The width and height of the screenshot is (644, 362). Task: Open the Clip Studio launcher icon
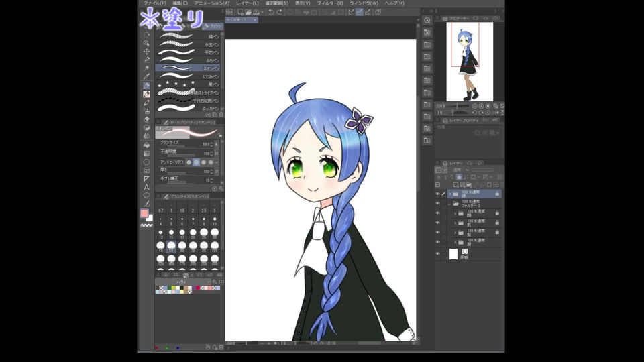pyautogui.click(x=229, y=12)
